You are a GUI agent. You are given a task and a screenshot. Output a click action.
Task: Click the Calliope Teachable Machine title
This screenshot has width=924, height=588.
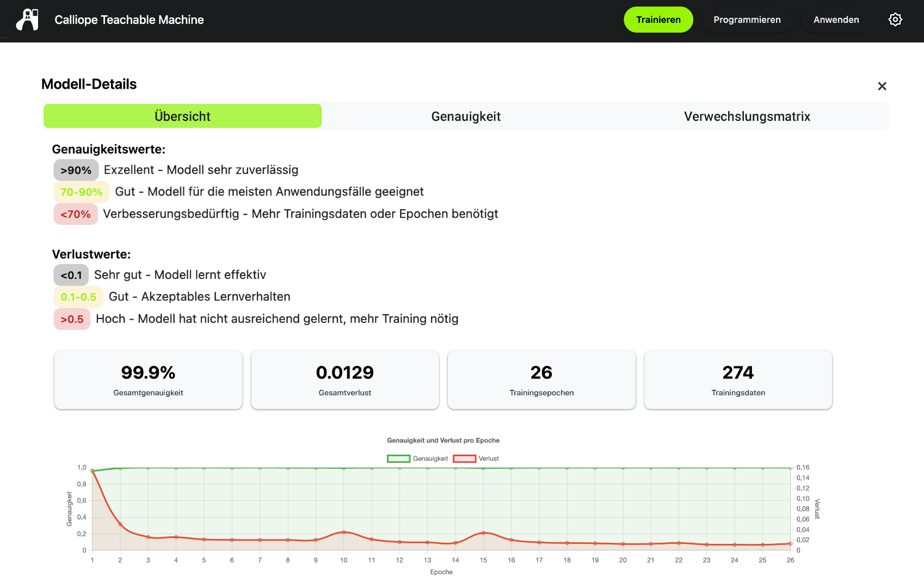click(x=129, y=20)
